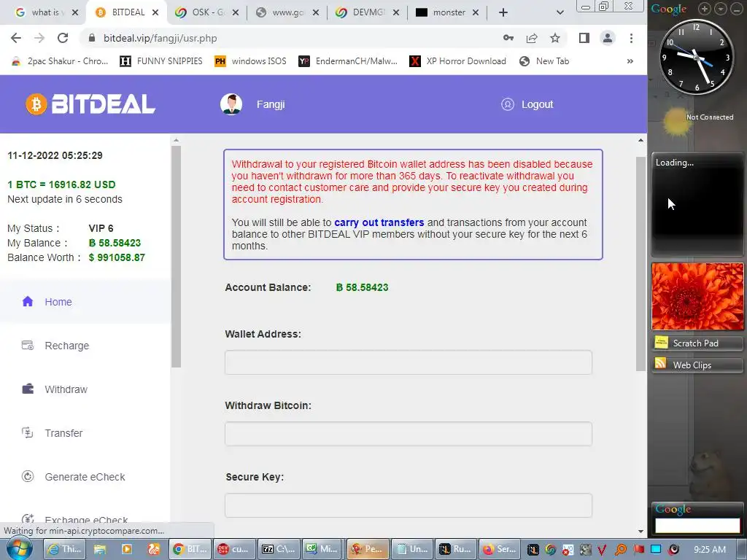Open the Windows Start orb
This screenshot has width=747, height=560.
pos(19,549)
